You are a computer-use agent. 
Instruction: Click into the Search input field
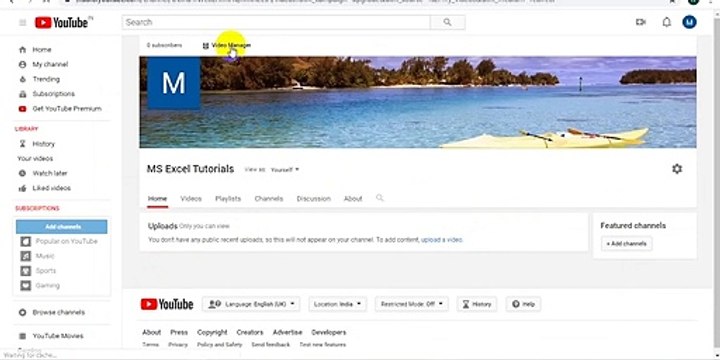[276, 22]
